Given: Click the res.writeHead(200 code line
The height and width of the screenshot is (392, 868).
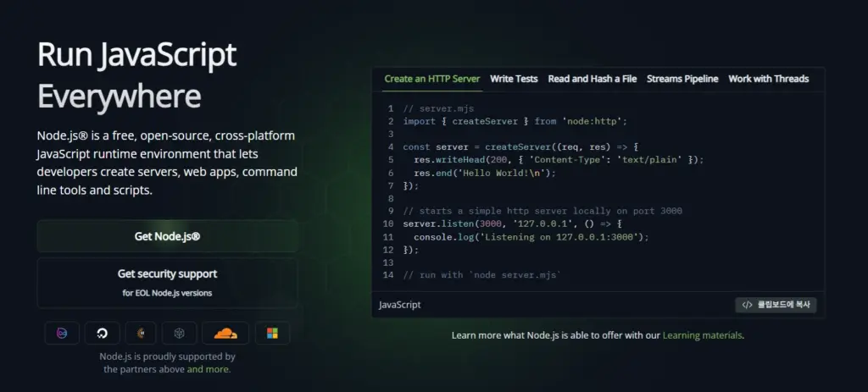Looking at the screenshot, I should point(559,160).
